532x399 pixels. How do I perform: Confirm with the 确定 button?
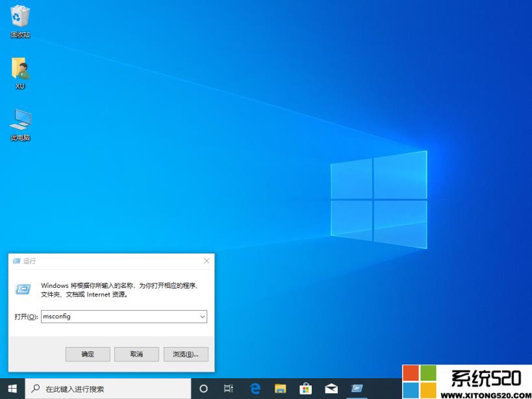tap(87, 354)
